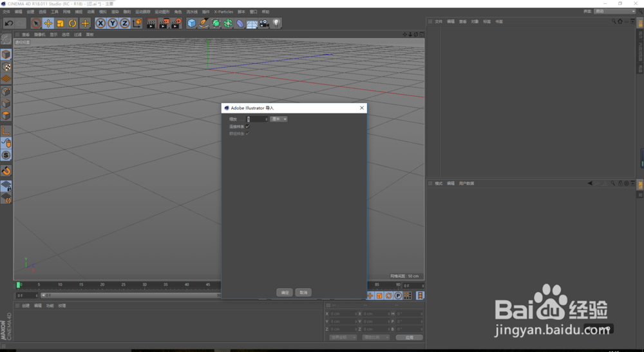Screen dimensions: 644x352
Task: Click Planar Workplane icon in left sidebar
Action: coord(6,198)
